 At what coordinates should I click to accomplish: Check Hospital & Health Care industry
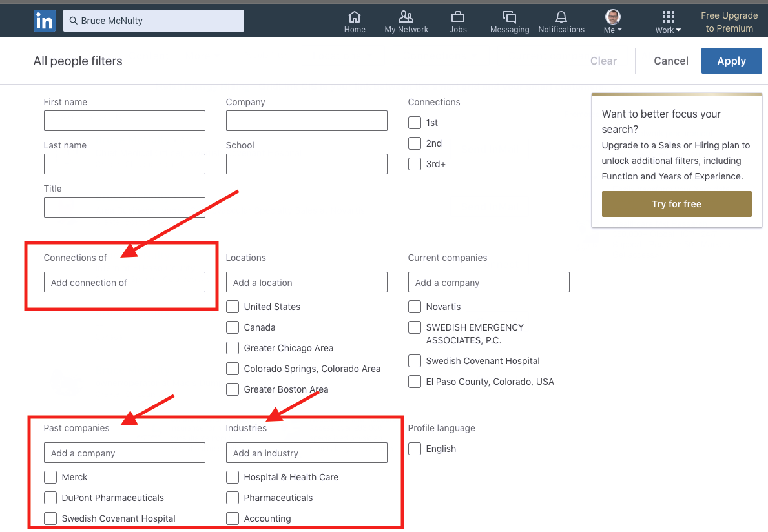(x=233, y=476)
